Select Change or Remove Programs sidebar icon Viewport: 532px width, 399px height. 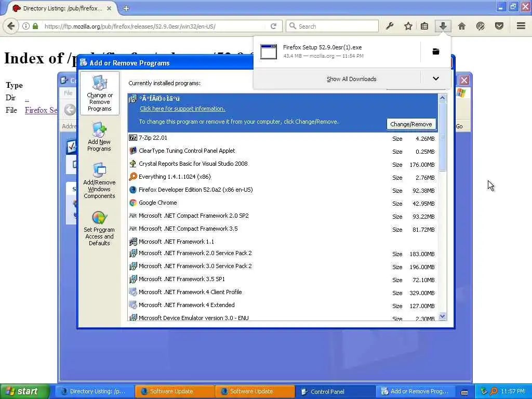[99, 94]
